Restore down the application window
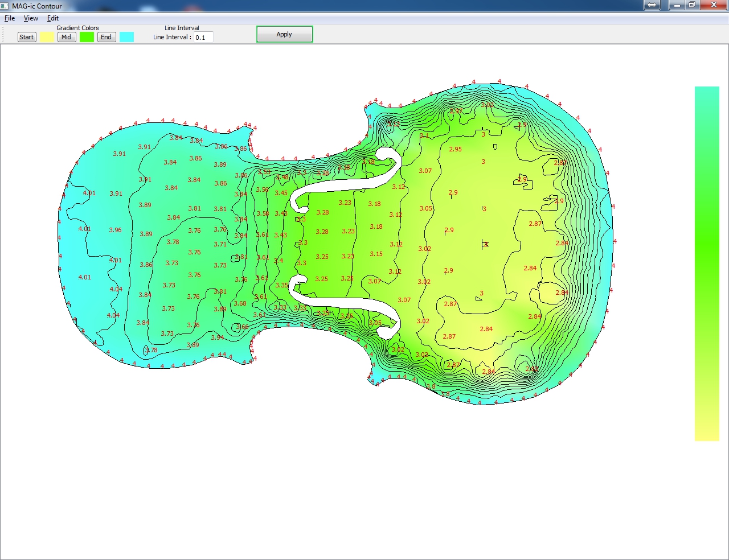729x560 pixels. (x=691, y=5)
